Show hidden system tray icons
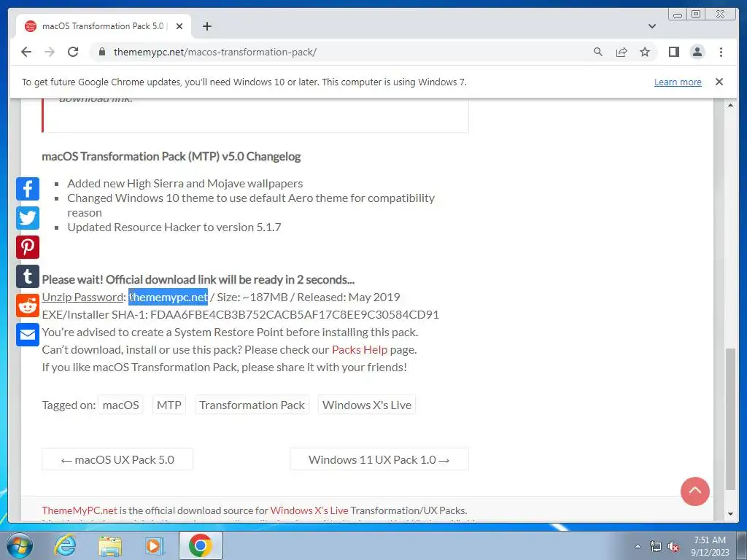The height and width of the screenshot is (560, 747). point(638,546)
